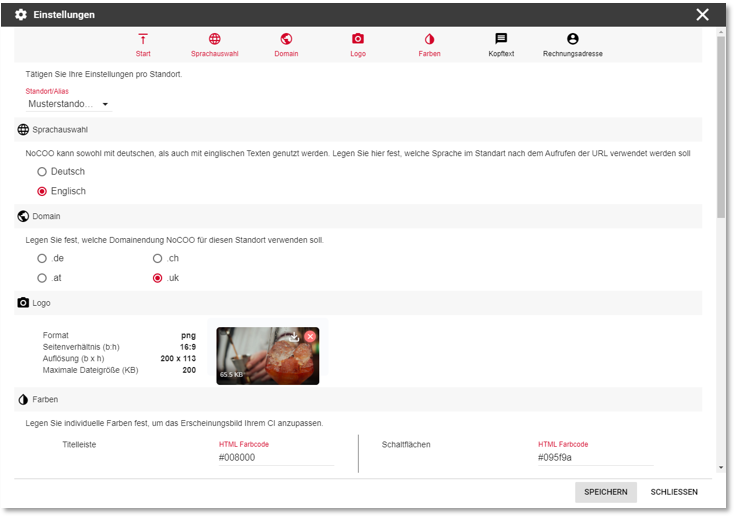Click the Farben tab label
The image size is (734, 516).
point(429,54)
